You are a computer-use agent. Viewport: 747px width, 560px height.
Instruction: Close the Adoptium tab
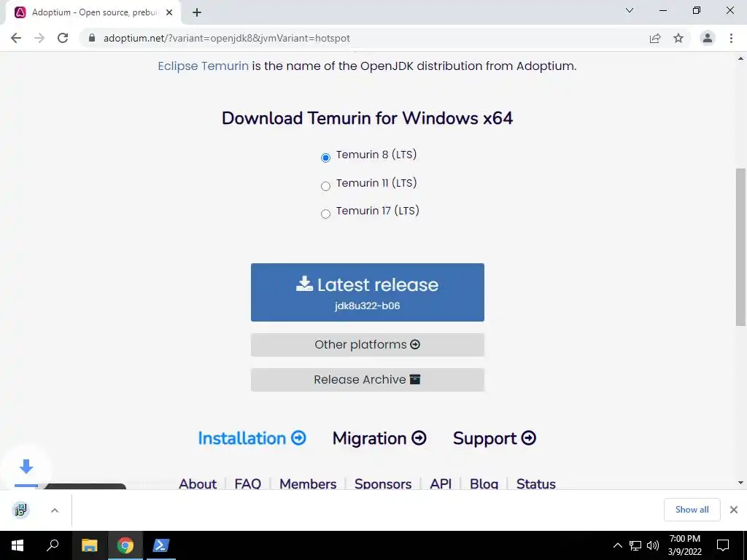click(x=169, y=12)
